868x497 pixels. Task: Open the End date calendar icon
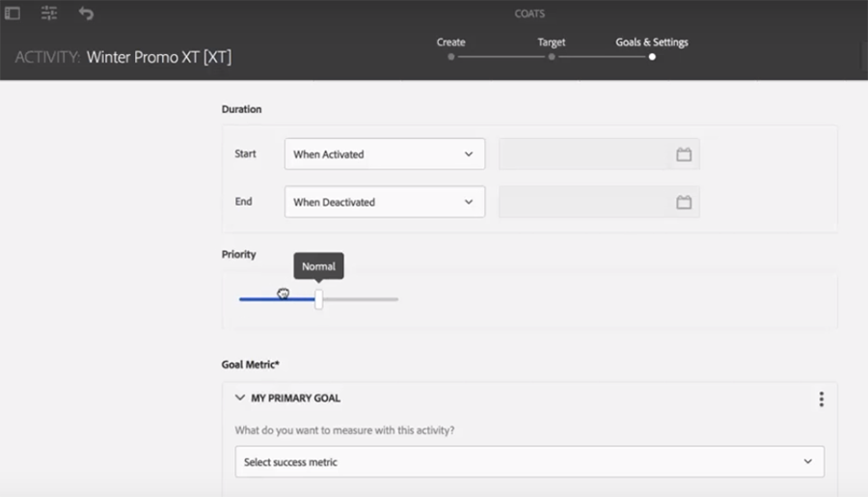[x=684, y=203]
